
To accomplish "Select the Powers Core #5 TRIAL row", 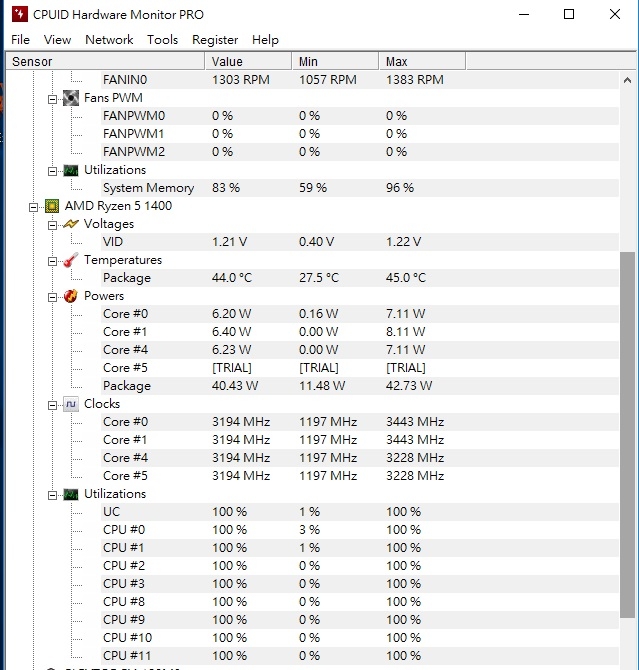I will tap(359, 368).
